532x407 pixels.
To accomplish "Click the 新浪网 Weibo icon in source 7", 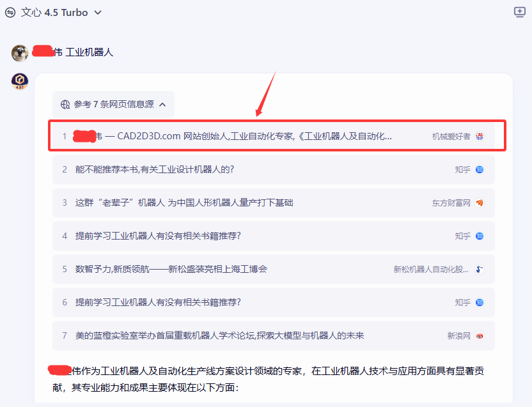I will pos(480,336).
